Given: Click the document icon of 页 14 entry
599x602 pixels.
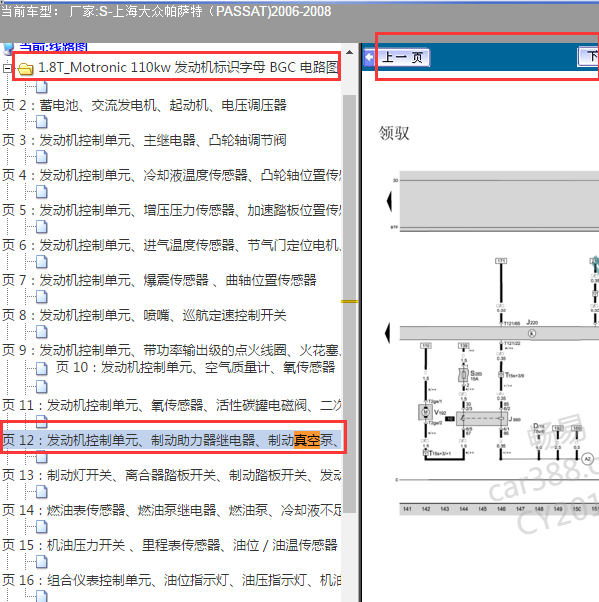Looking at the screenshot, I should (41, 492).
